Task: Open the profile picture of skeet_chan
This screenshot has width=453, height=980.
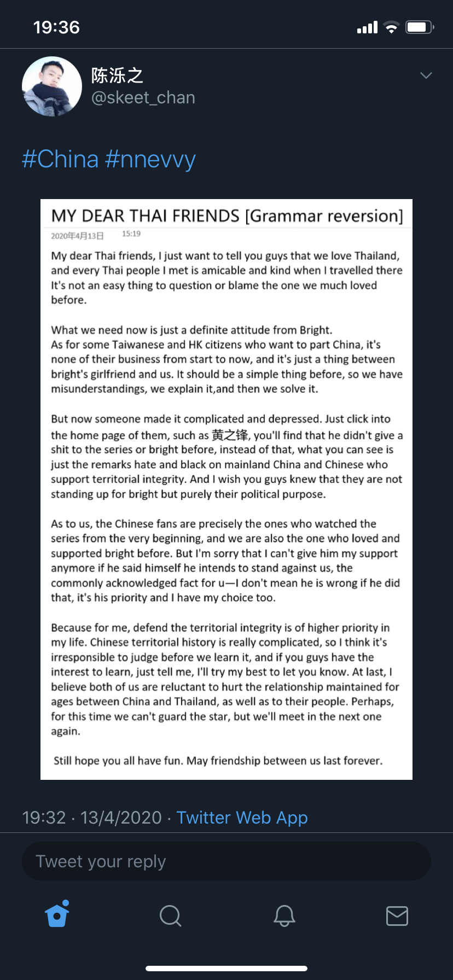Action: [52, 86]
